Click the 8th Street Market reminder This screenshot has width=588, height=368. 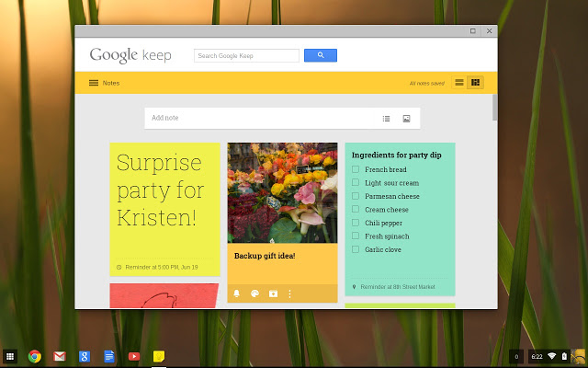click(397, 287)
